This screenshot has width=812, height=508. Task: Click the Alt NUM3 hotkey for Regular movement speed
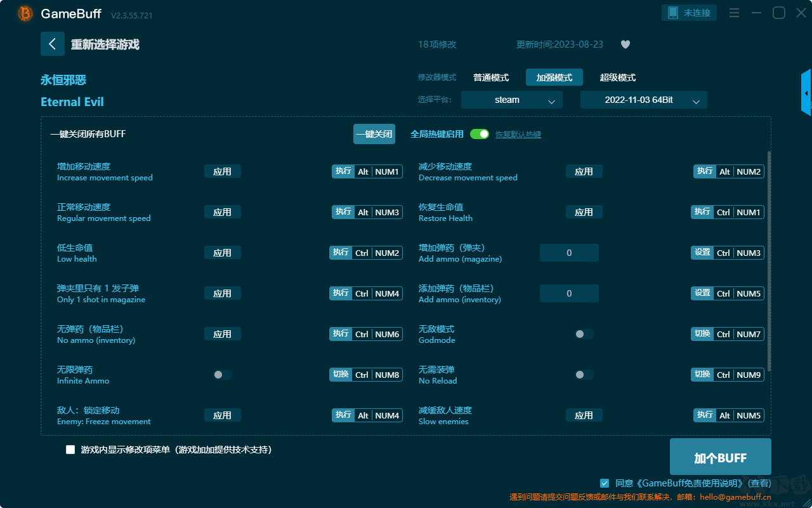[367, 212]
